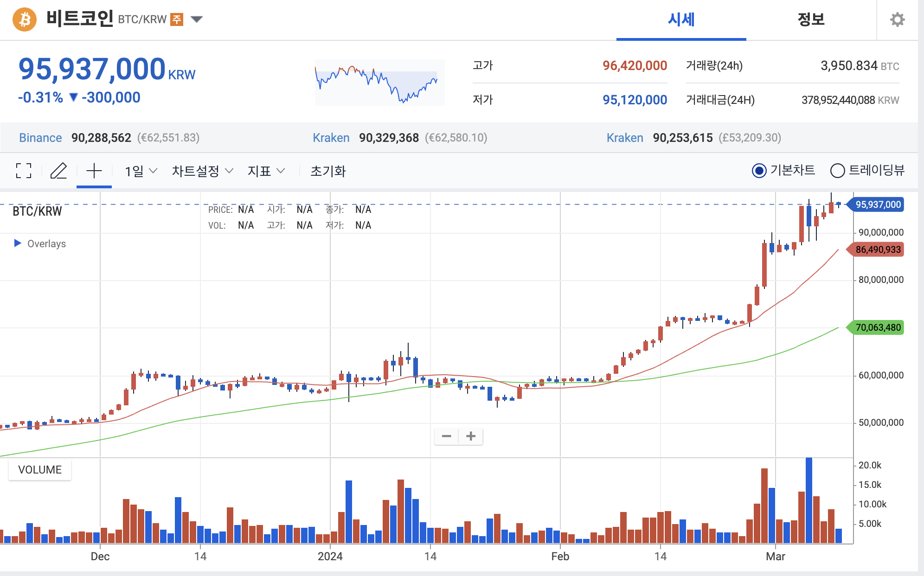The image size is (924, 576).
Task: Switch to the 시세 tab
Action: tap(680, 19)
